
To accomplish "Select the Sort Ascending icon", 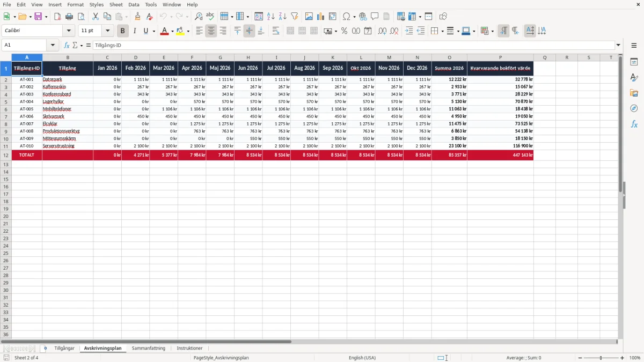I will [x=271, y=17].
